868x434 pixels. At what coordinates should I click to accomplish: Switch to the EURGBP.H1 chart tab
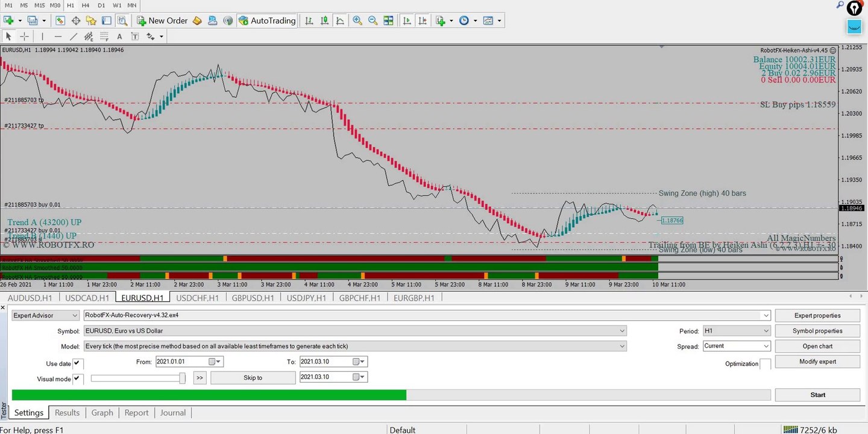point(414,298)
